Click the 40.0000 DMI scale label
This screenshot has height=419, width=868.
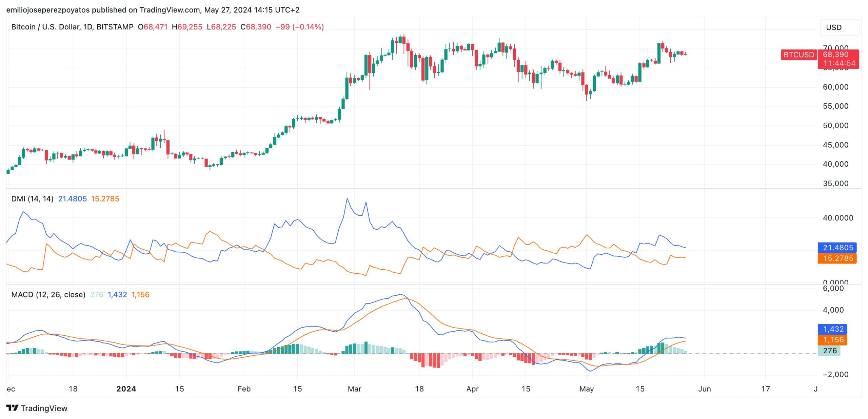tap(838, 218)
